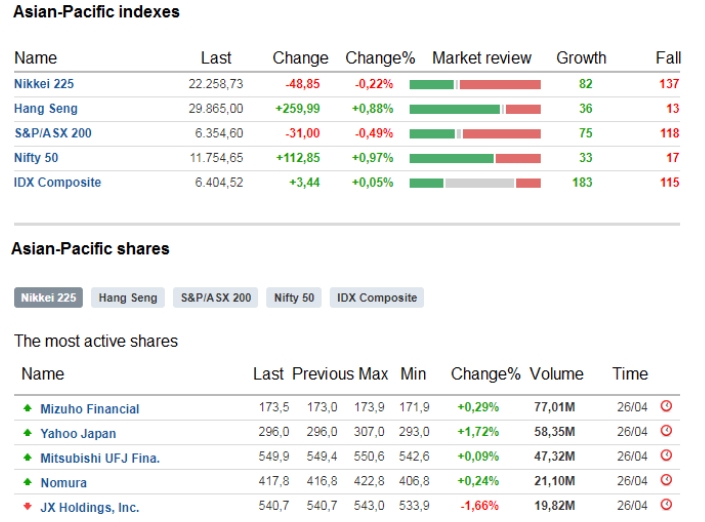Click the IDX Composite market review bar
This screenshot has width=705, height=522.
pyautogui.click(x=475, y=183)
